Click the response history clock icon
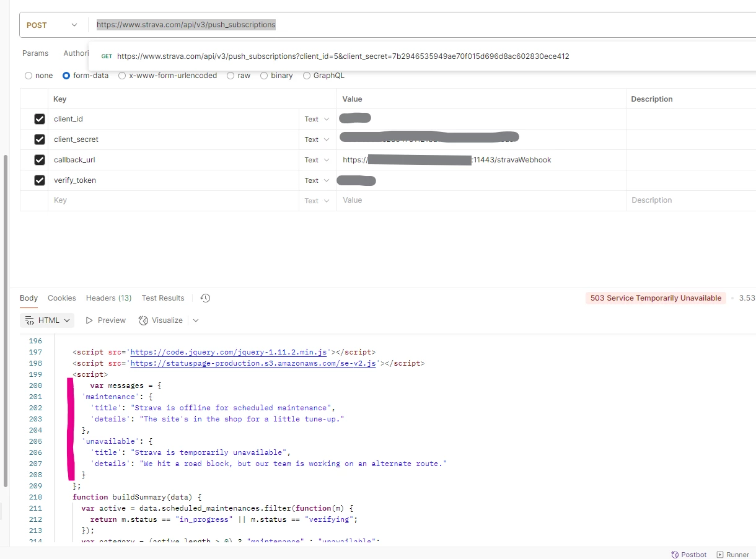This screenshot has width=756, height=559. click(206, 298)
